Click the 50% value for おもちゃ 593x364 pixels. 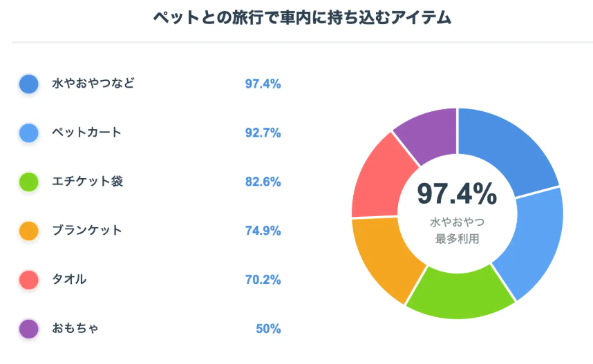(268, 329)
